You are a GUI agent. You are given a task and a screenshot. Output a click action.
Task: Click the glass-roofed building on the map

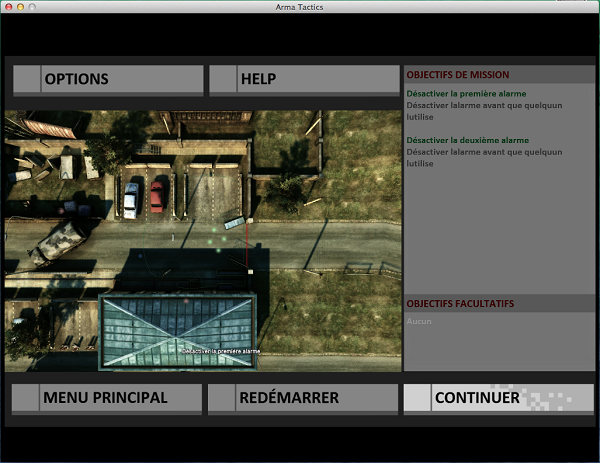click(178, 332)
